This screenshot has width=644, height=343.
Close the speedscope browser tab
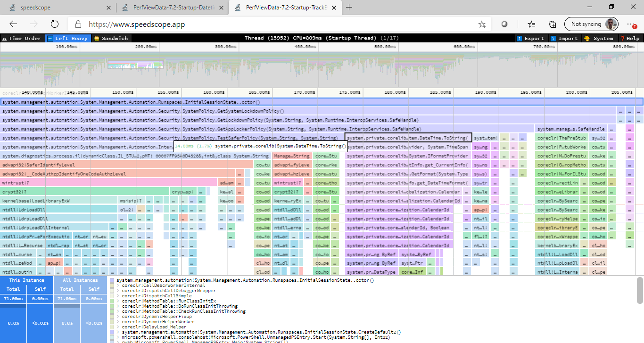109,8
